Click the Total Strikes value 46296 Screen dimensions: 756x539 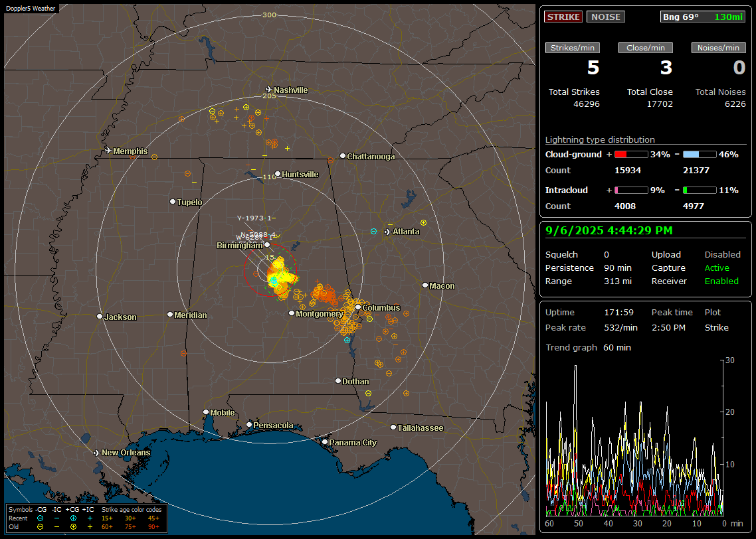587,104
